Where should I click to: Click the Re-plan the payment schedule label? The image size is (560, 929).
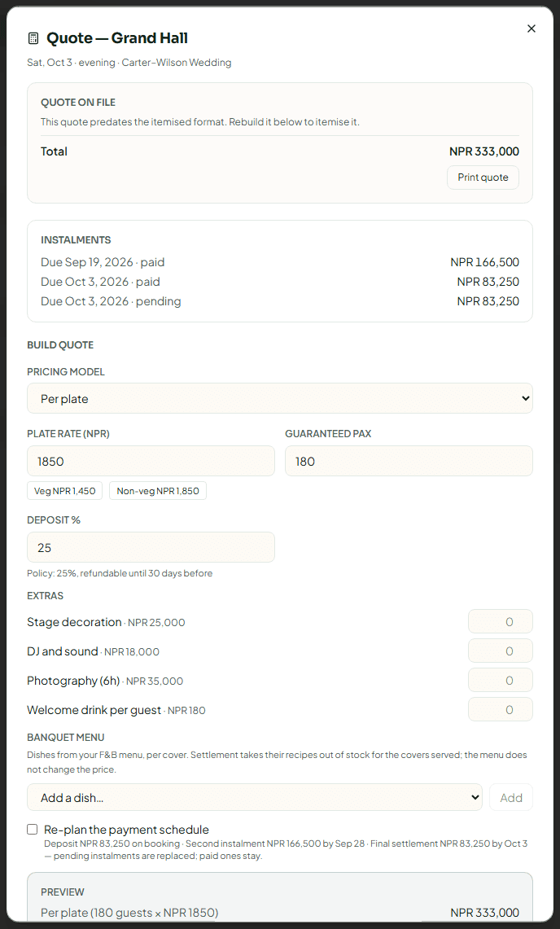[126, 830]
